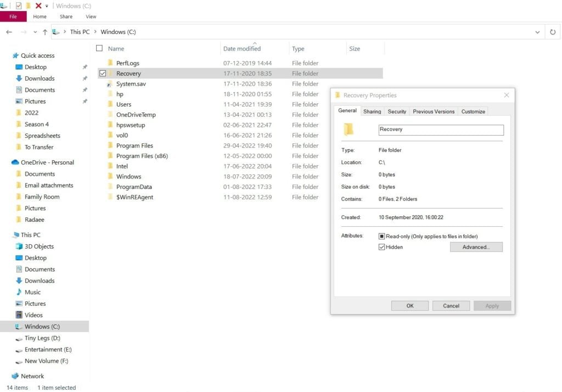
Task: Open the Customize Quick Access Toolbar dropdown
Action: point(46,5)
